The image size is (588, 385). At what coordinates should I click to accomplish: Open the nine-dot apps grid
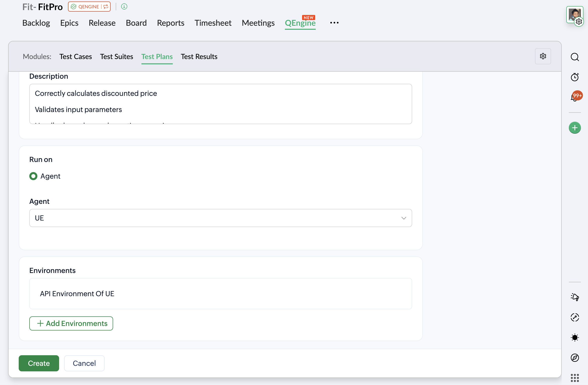coord(575,378)
